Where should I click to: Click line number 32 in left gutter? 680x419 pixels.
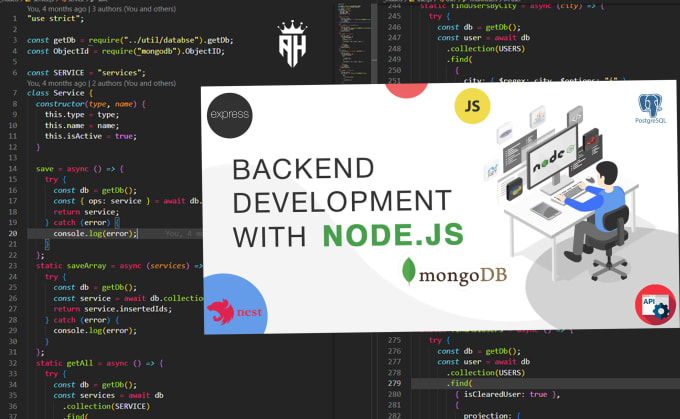[13, 363]
